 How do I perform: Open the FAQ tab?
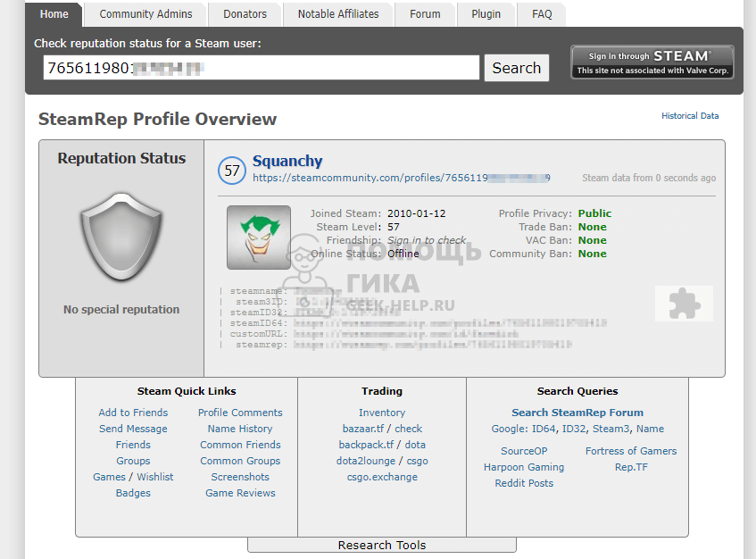tap(542, 14)
